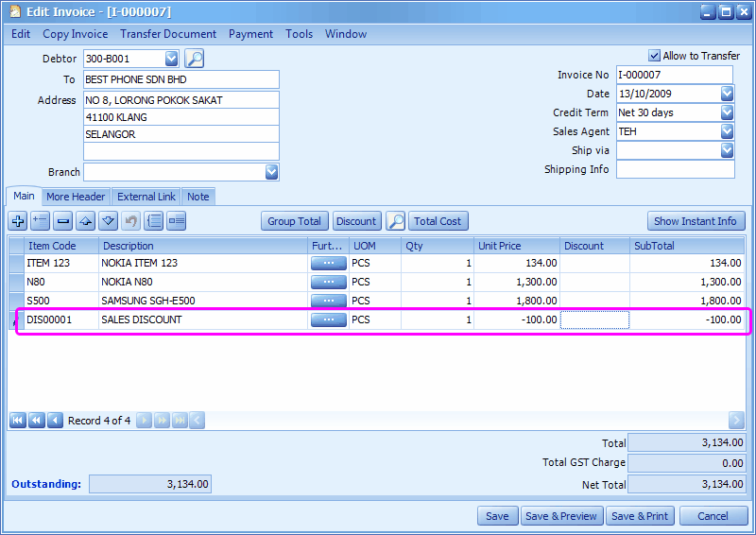Click the magnifier icon next to Debtor
756x535 pixels.
(194, 59)
